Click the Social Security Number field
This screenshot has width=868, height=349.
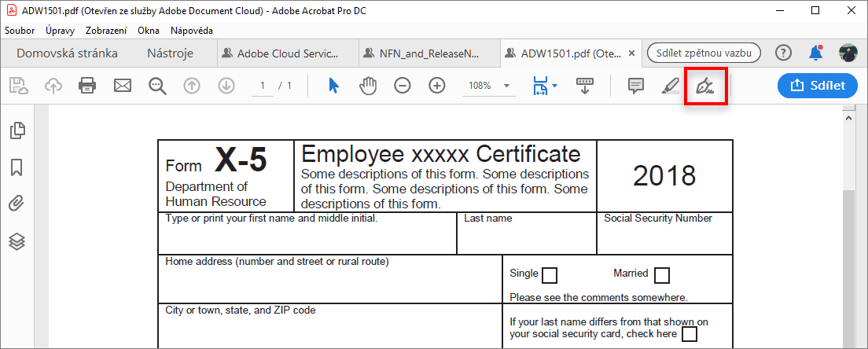665,233
